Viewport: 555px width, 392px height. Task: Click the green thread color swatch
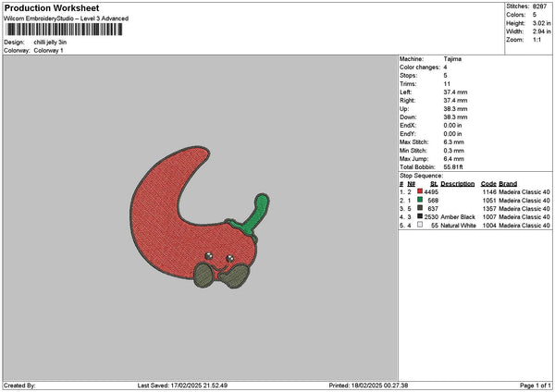tap(420, 200)
